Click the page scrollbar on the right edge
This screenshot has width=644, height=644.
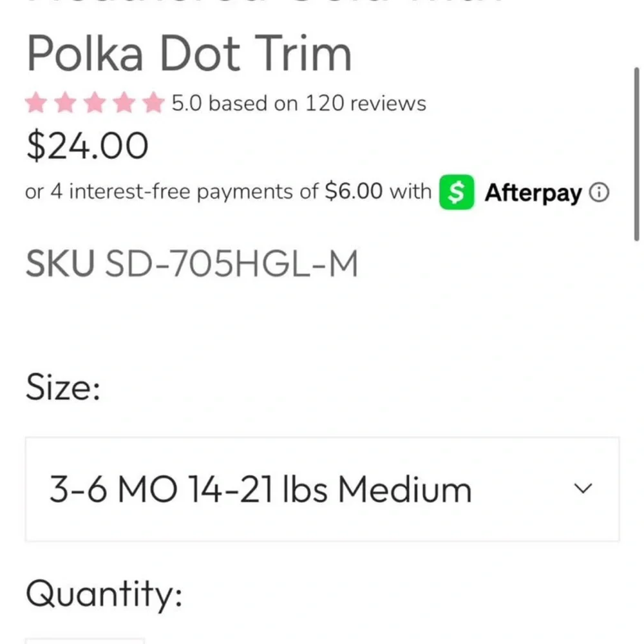pyautogui.click(x=636, y=154)
